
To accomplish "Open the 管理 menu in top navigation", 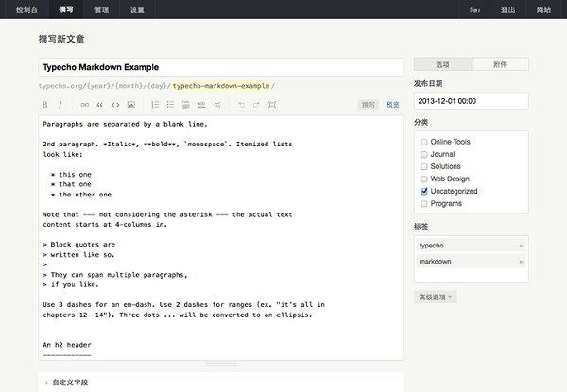I will pyautogui.click(x=101, y=9).
